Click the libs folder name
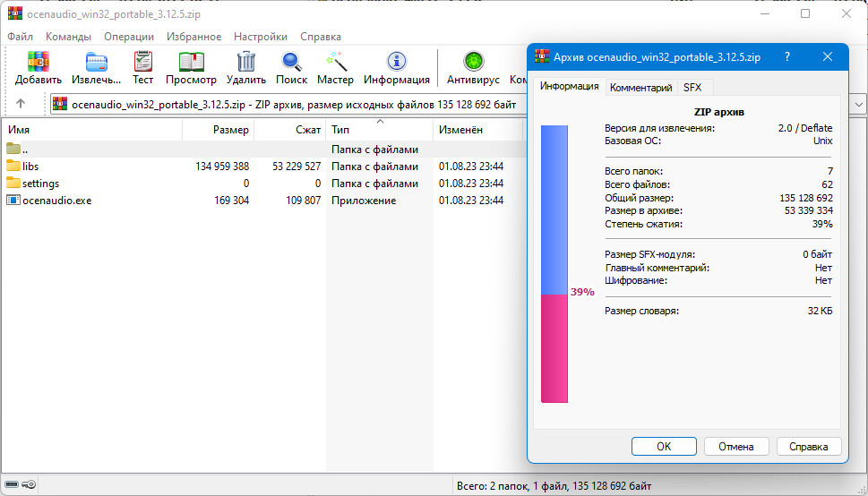The width and height of the screenshot is (868, 496). tap(30, 166)
